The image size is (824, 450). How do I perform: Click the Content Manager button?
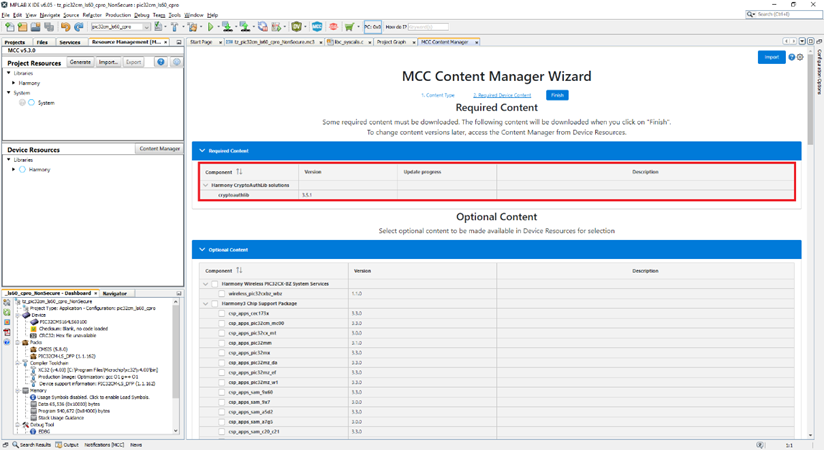[x=159, y=149]
